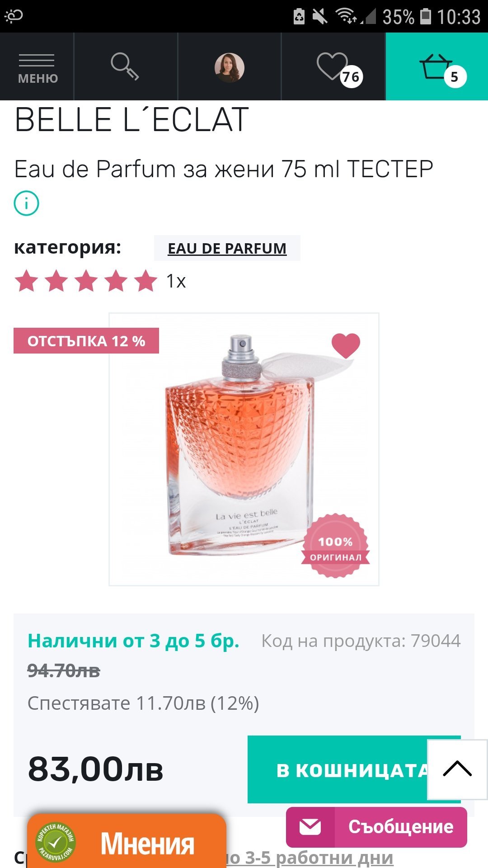Viewport: 488px width, 868px height.
Task: Tap the 1x review count
Action: click(176, 281)
